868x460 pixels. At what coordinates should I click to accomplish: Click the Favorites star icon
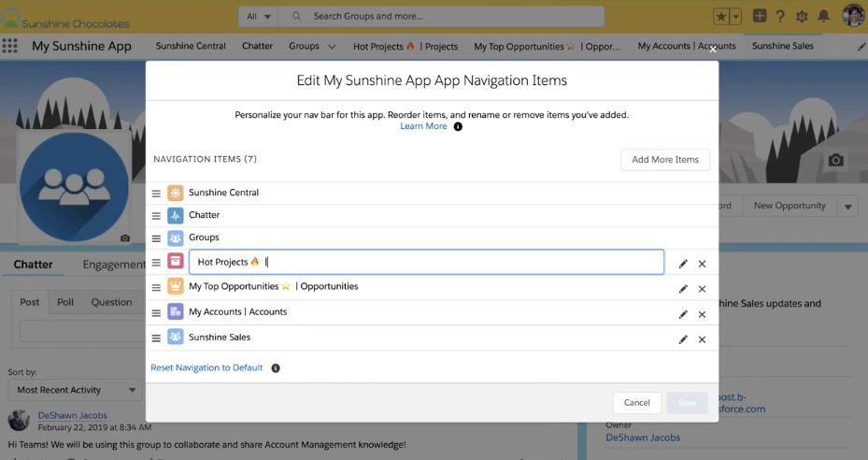click(x=721, y=17)
